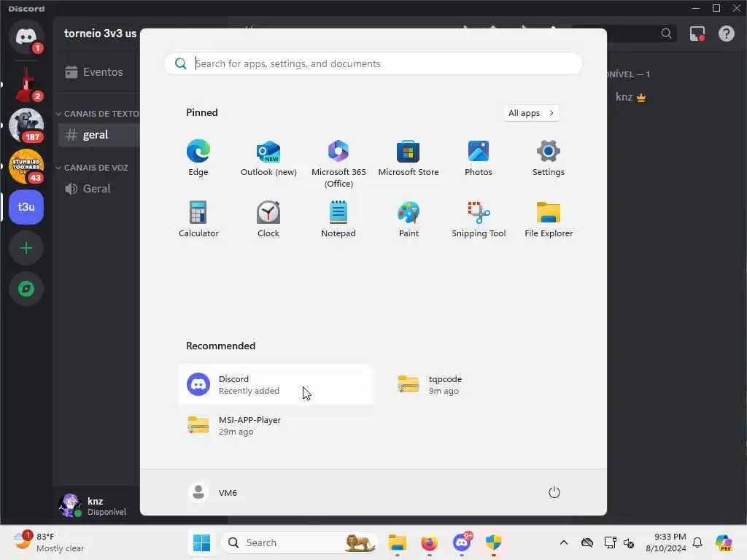Open File Explorer from pinned apps
747x560 pixels.
[x=549, y=219]
